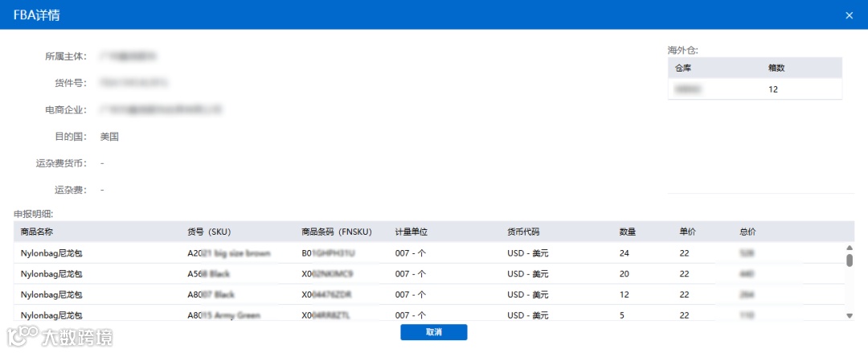
Task: Click Nylonbag尼龙包 in the A8007 Black row
Action: pos(51,294)
